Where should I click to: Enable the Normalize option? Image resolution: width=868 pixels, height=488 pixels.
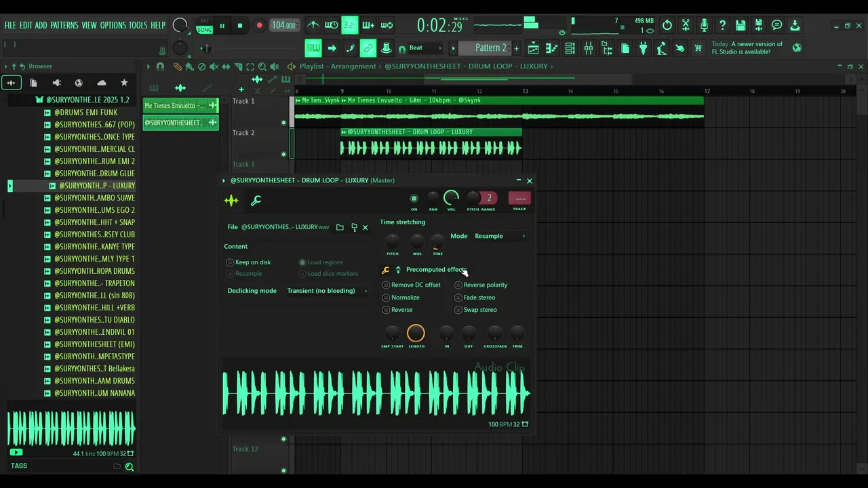click(x=401, y=298)
